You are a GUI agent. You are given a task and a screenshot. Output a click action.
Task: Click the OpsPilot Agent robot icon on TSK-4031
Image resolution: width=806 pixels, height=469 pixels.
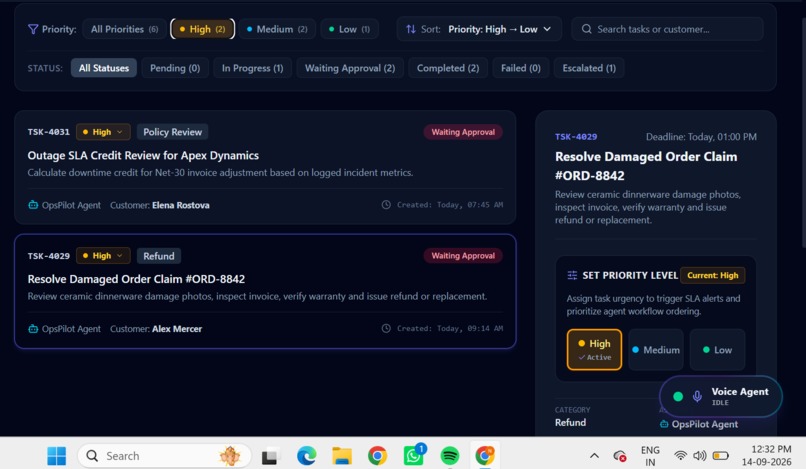(33, 205)
